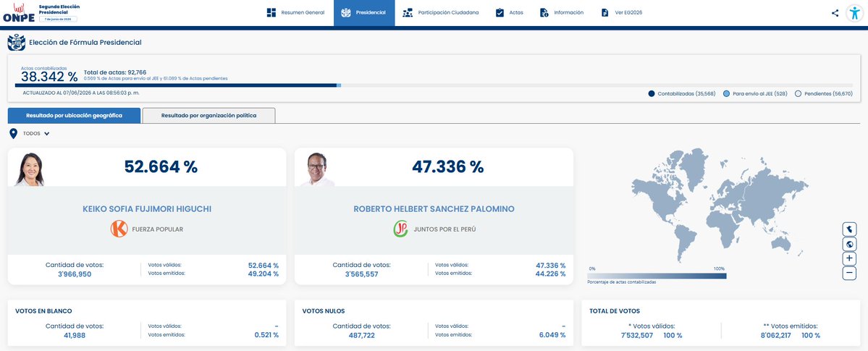The width and height of the screenshot is (868, 351).
Task: Click the map percentage gradient legend
Action: 657,276
